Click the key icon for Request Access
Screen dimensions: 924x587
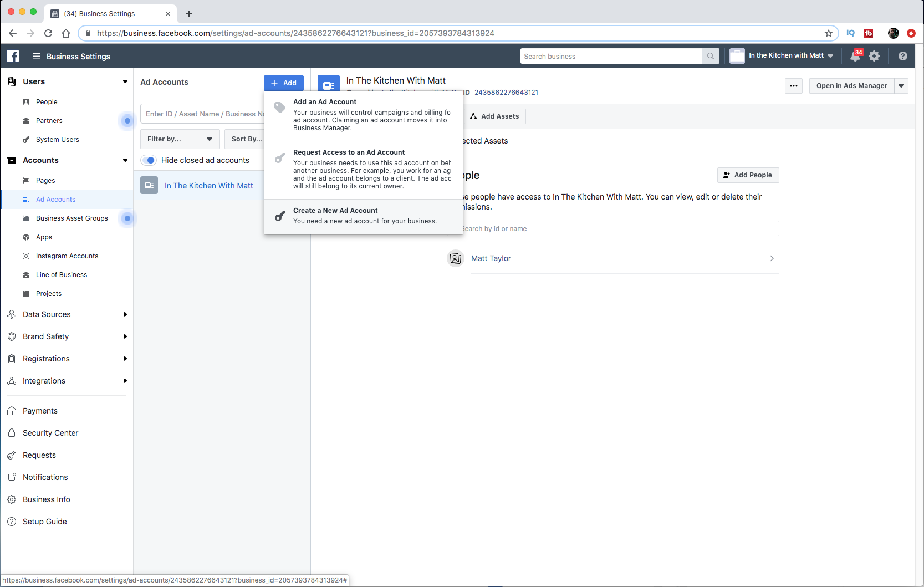[x=280, y=158]
